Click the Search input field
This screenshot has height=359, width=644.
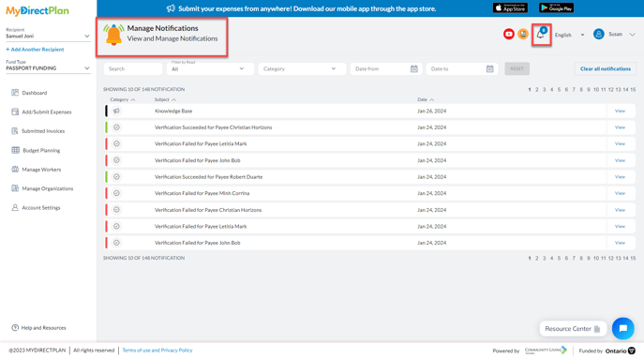pos(133,68)
